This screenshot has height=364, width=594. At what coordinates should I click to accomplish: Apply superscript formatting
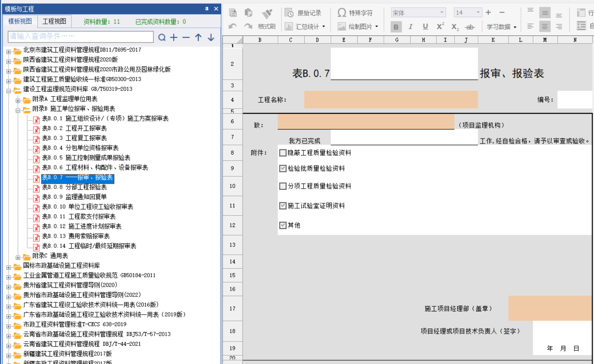coord(440,26)
